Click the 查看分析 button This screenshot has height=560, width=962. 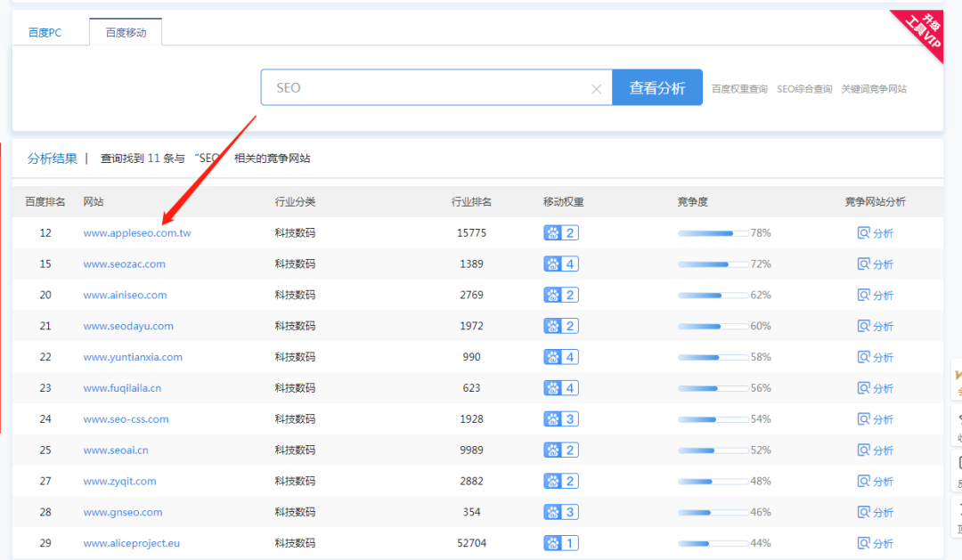657,88
